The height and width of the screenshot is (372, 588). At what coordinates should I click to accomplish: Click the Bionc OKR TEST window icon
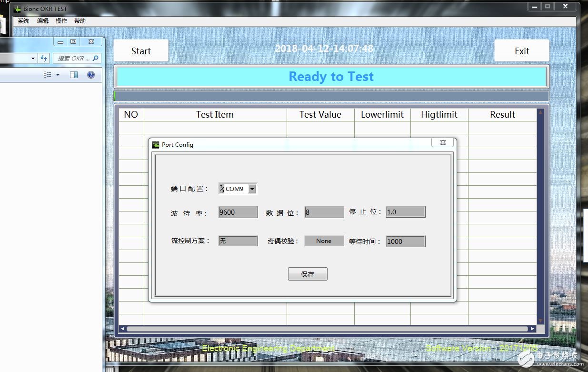pos(18,9)
